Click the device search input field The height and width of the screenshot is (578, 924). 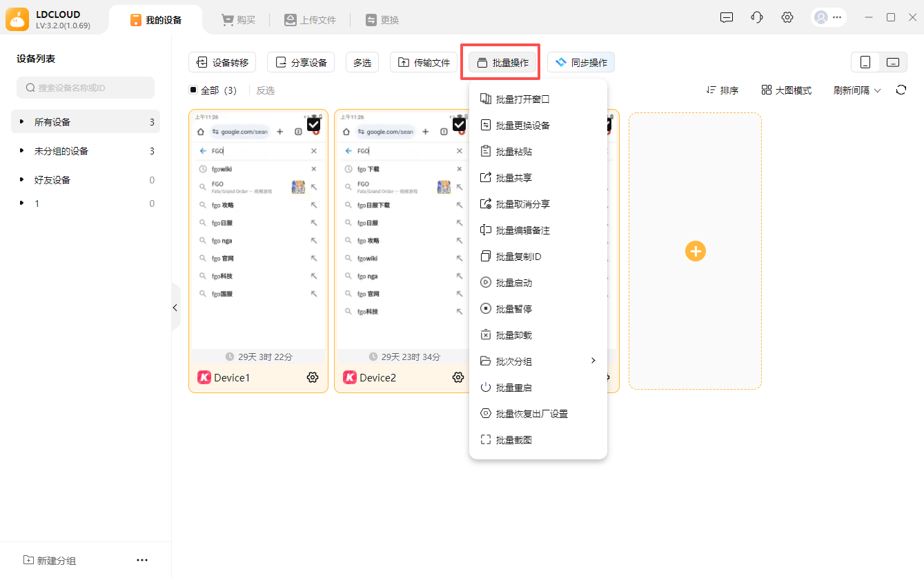(x=86, y=88)
